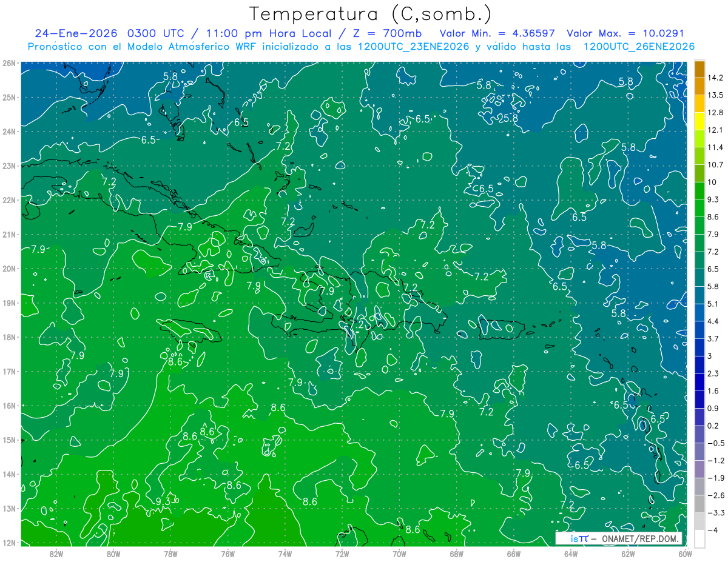Pick the gray swatch between -2.6 and -3.3
Image resolution: width=728 pixels, height=562 pixels.
tap(699, 503)
